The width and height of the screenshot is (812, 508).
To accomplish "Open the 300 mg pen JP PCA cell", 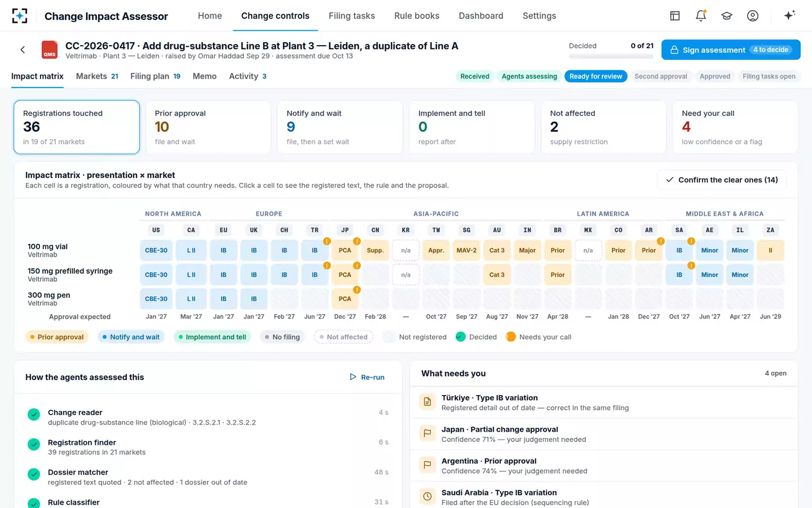I will click(345, 299).
